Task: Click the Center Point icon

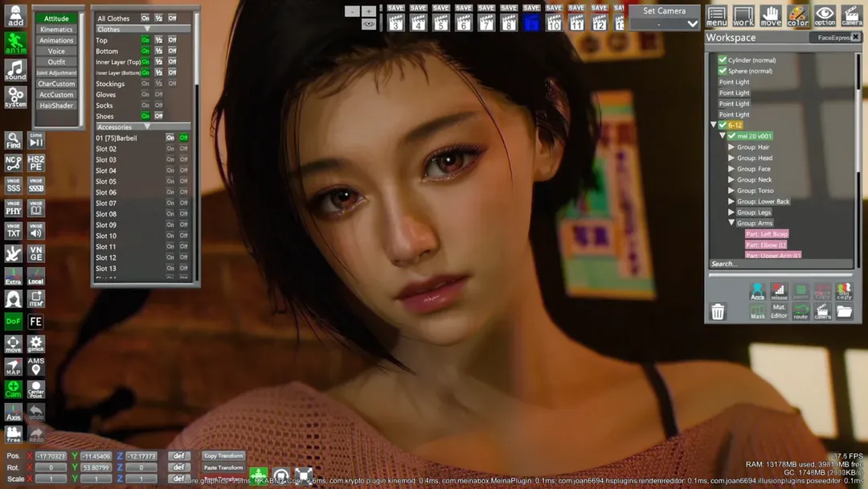Action: (x=36, y=389)
